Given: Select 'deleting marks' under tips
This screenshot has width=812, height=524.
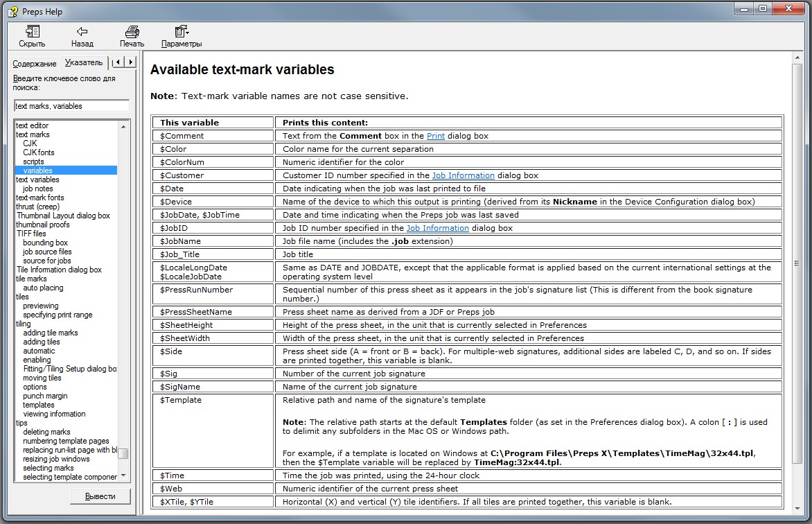Looking at the screenshot, I should (x=46, y=432).
